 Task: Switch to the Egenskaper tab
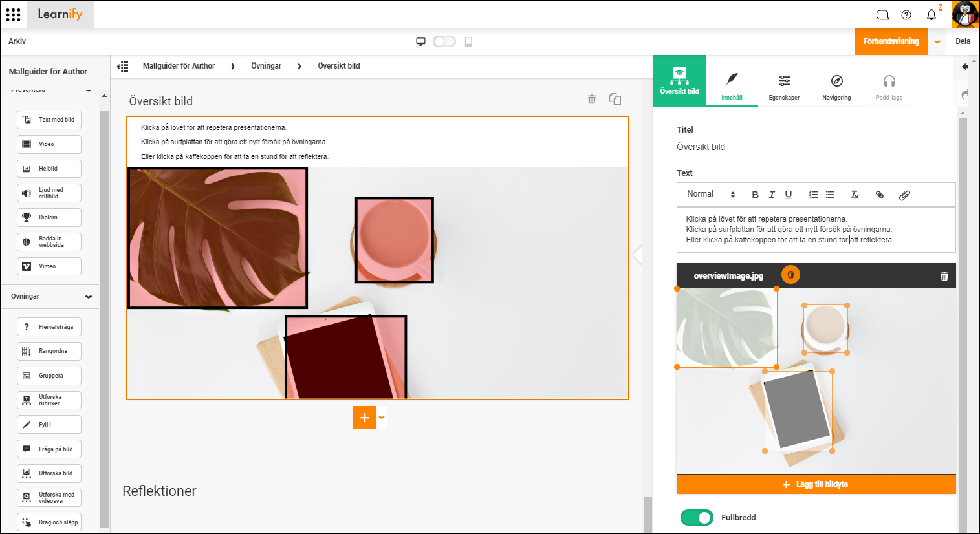pyautogui.click(x=784, y=87)
